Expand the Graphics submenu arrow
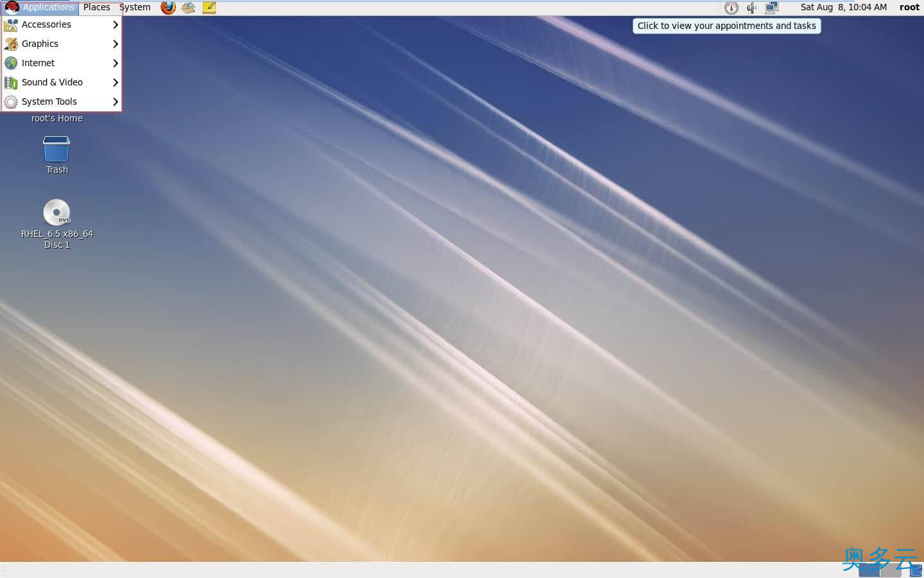This screenshot has height=578, width=924. (116, 44)
